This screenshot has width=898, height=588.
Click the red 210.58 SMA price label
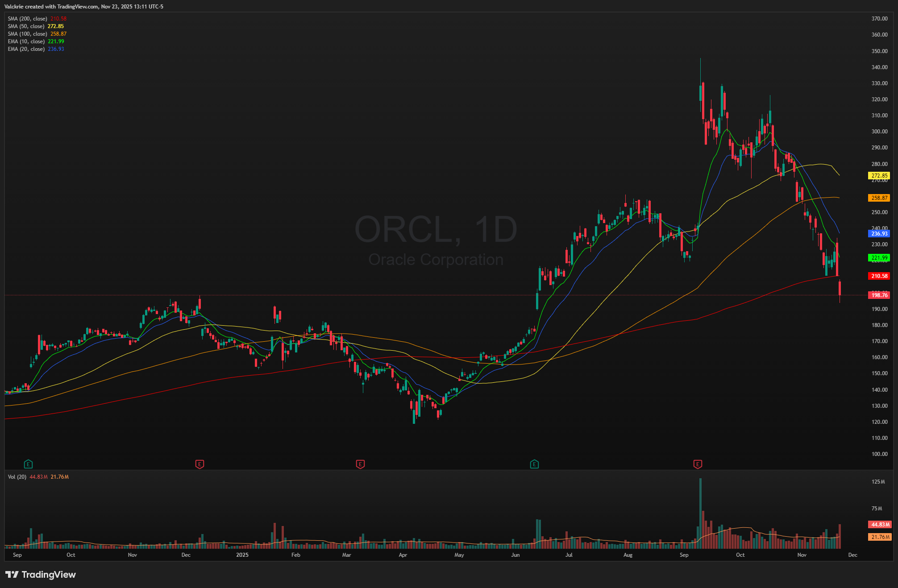click(879, 276)
